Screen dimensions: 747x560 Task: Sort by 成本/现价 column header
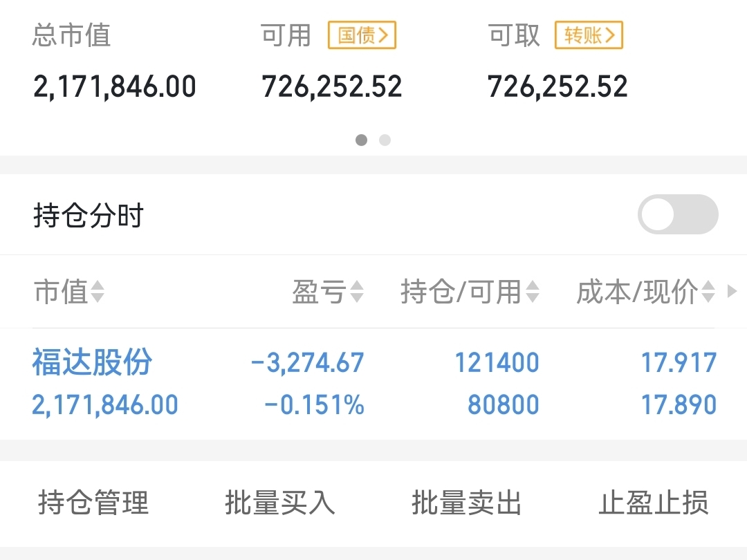pyautogui.click(x=646, y=292)
